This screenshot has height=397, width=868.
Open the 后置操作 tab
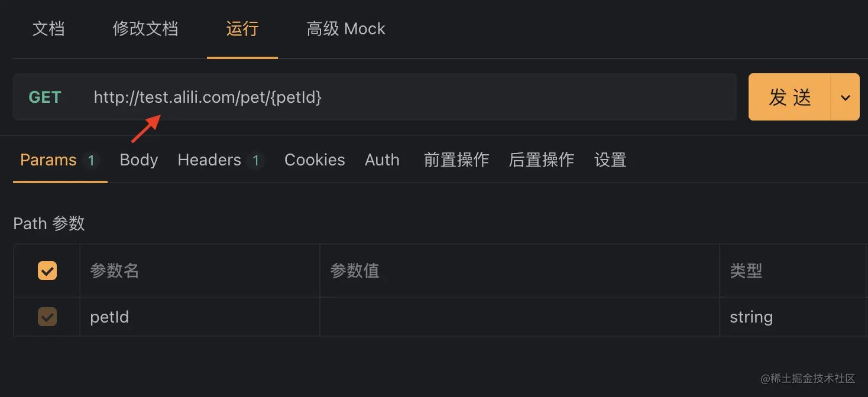541,160
